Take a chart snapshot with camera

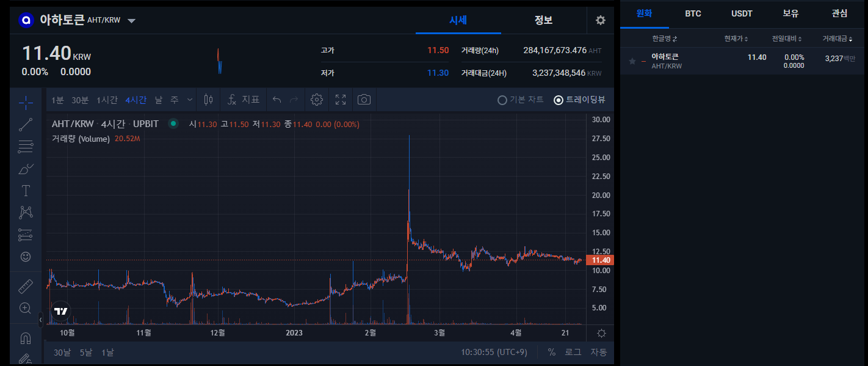pyautogui.click(x=364, y=100)
